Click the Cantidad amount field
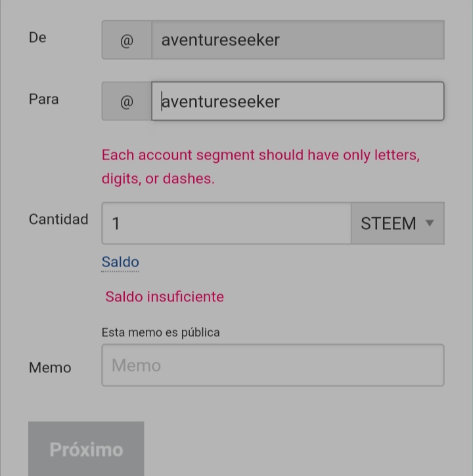This screenshot has width=473, height=476. (227, 223)
